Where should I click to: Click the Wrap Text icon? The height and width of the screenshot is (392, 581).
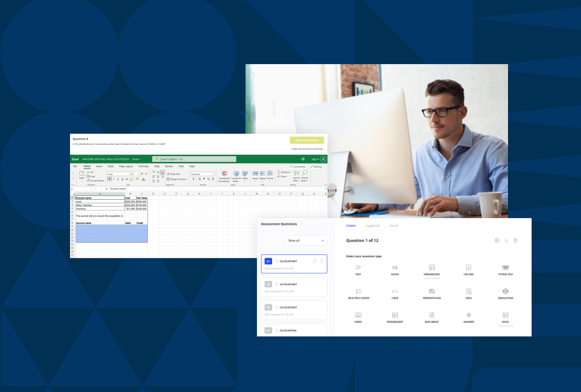coord(168,174)
